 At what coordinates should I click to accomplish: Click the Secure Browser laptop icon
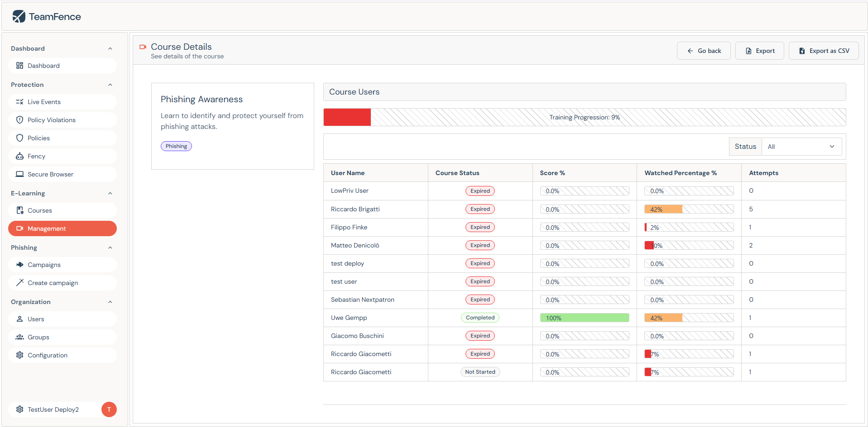point(19,174)
